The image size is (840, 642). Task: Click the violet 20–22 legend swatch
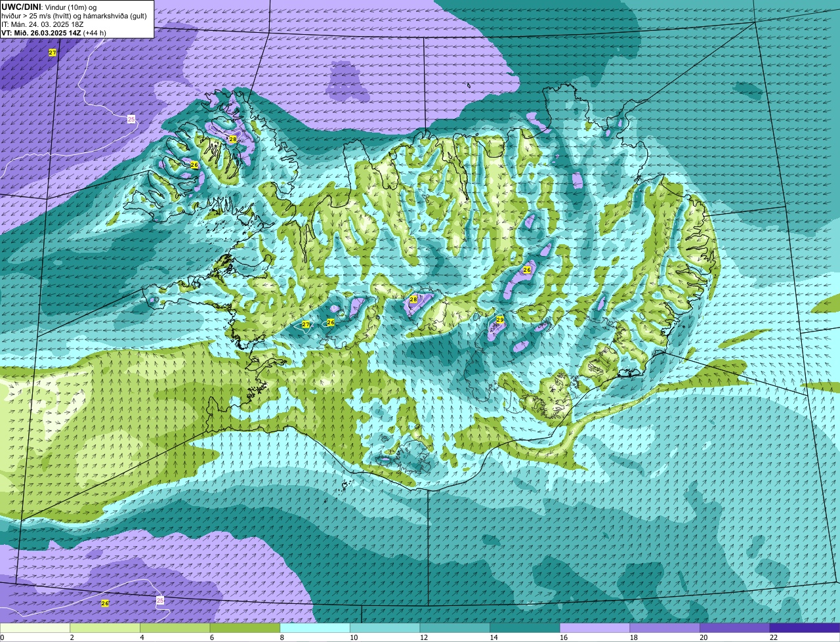(x=735, y=628)
